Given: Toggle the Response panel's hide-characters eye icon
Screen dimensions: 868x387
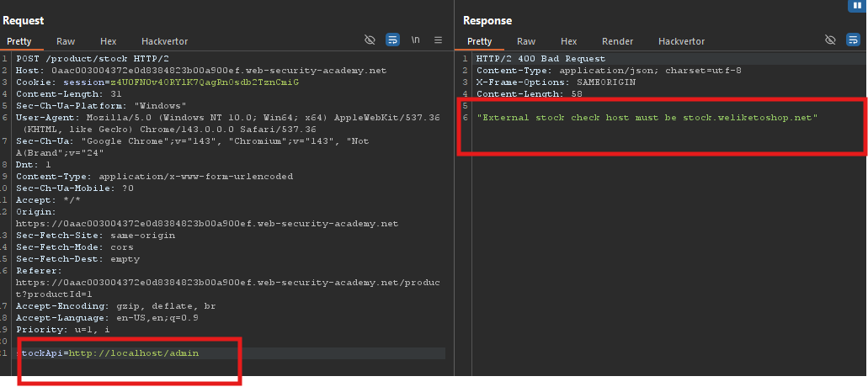Looking at the screenshot, I should point(830,40).
